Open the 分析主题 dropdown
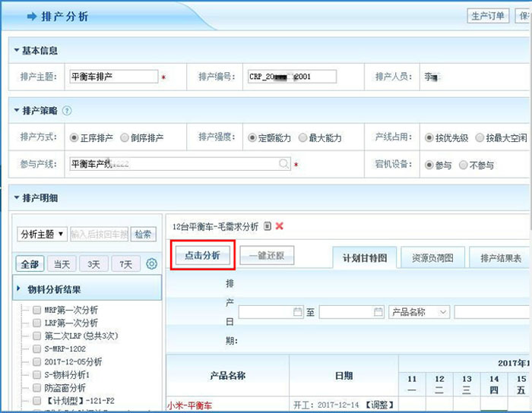Viewport: 532px width, 413px height. (42, 234)
